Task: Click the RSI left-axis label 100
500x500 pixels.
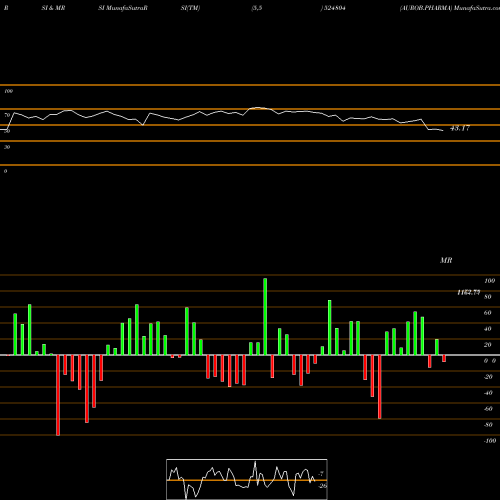Action: click(x=8, y=91)
